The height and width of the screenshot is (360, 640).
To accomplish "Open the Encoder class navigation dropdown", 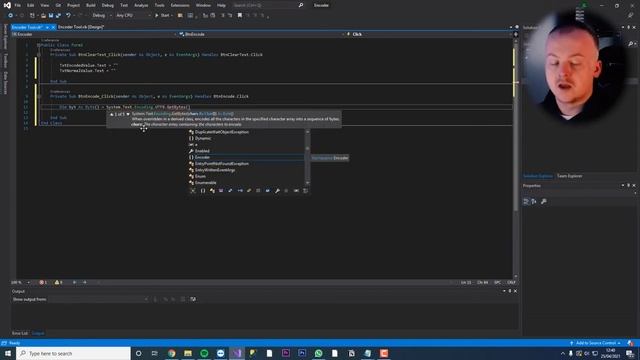I will click(x=95, y=34).
